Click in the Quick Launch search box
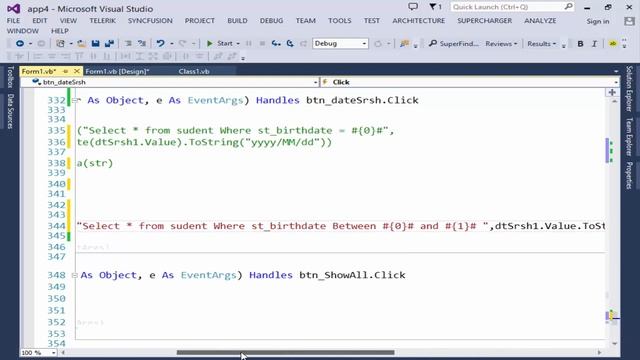 point(508,7)
